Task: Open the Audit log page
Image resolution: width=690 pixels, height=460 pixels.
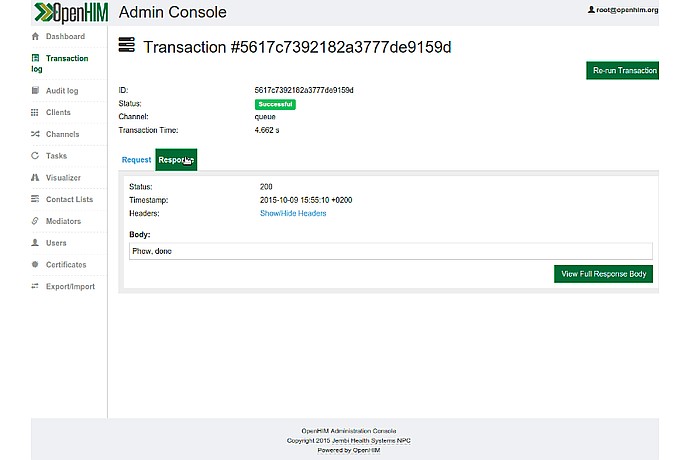Action: tap(62, 91)
